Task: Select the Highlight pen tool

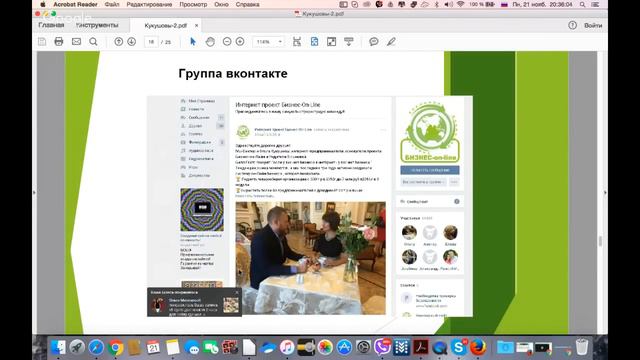Action: pos(391,42)
